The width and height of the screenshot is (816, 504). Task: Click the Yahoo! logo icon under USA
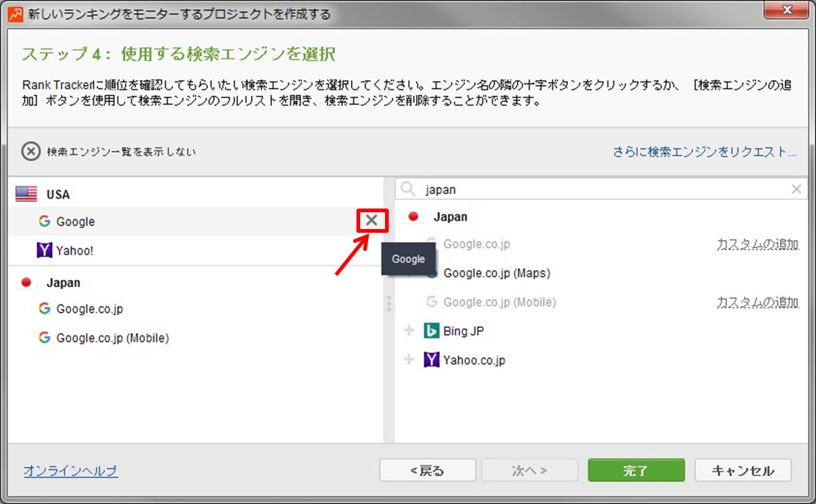45,250
